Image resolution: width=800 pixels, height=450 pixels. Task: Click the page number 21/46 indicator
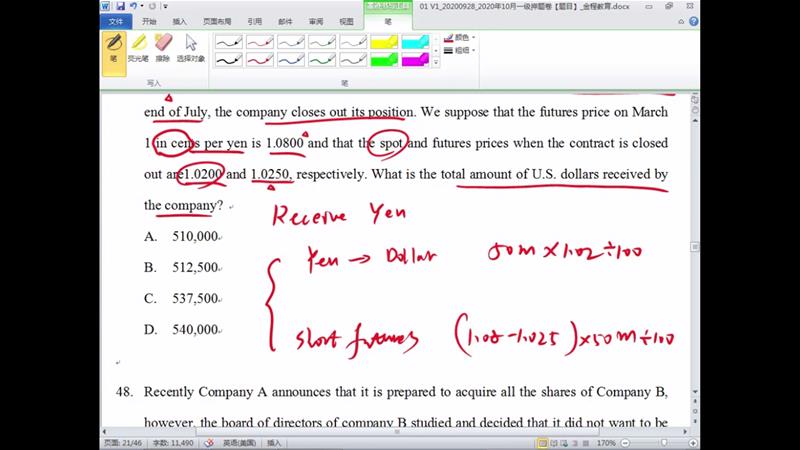pyautogui.click(x=125, y=442)
